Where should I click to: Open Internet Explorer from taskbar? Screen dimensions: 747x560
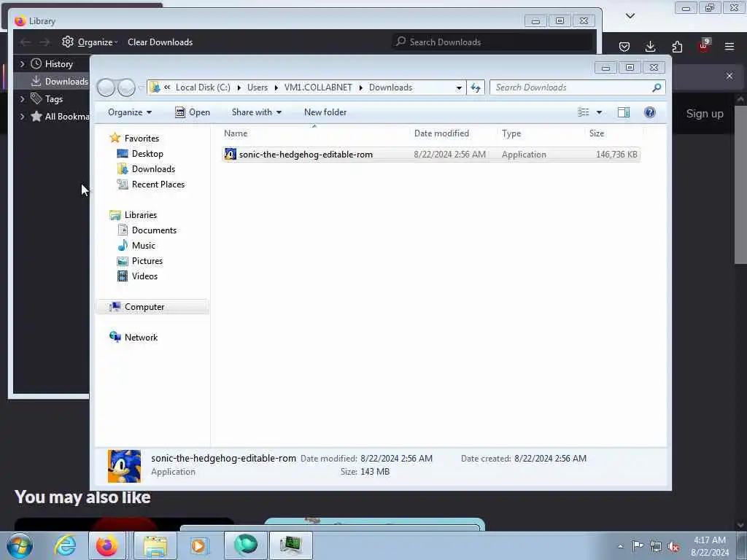coord(65,545)
